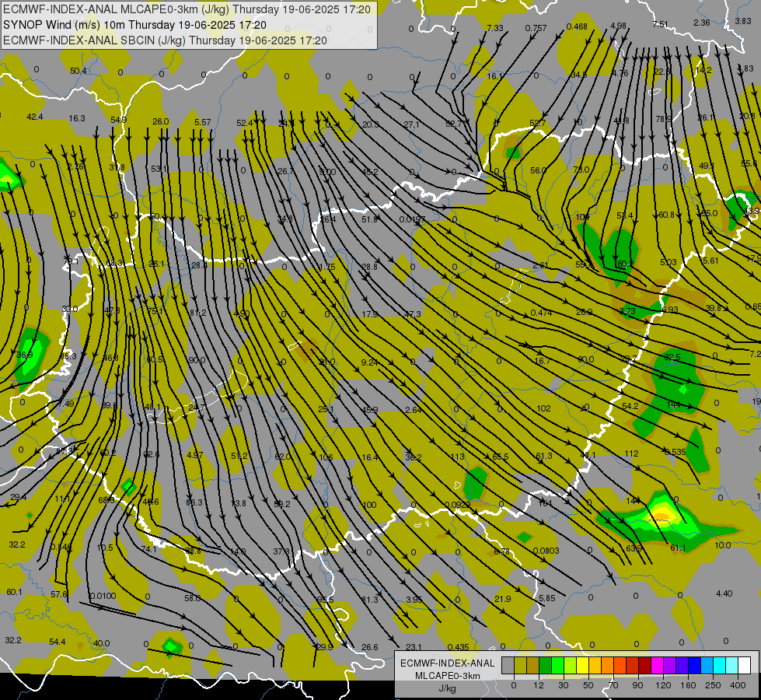The height and width of the screenshot is (700, 761).
Task: Click the value '60.1' on left edge
Action: [14, 592]
